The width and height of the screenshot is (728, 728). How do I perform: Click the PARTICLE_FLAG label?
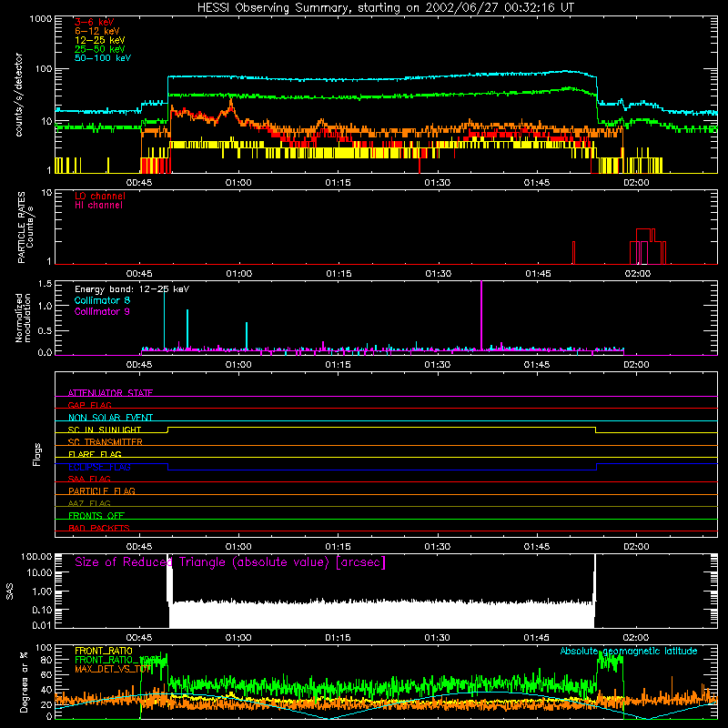(x=102, y=490)
